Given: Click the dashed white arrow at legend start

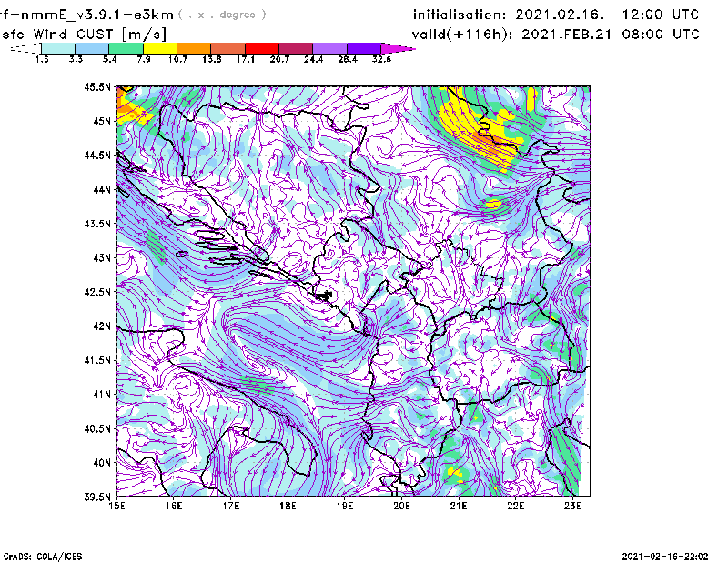Looking at the screenshot, I should tap(25, 48).
